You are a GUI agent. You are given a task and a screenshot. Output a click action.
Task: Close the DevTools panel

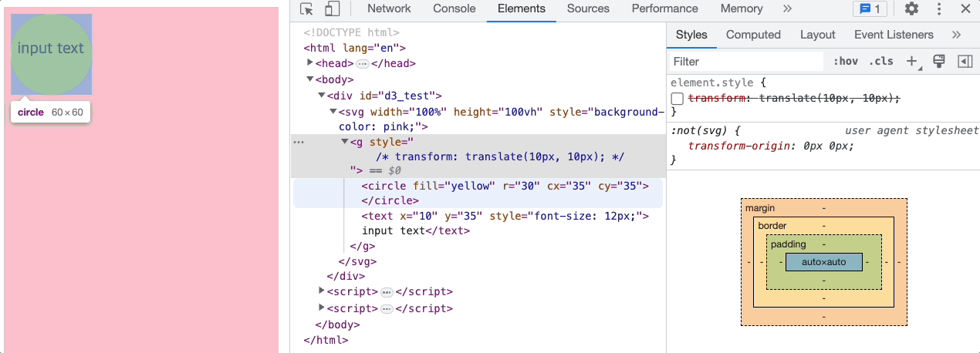(965, 9)
